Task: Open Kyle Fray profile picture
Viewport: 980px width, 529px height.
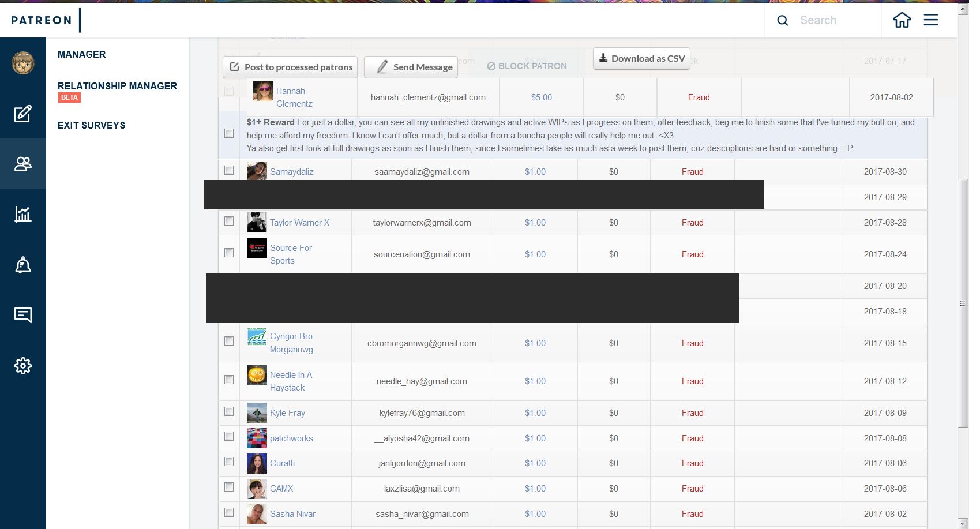Action: pyautogui.click(x=257, y=412)
